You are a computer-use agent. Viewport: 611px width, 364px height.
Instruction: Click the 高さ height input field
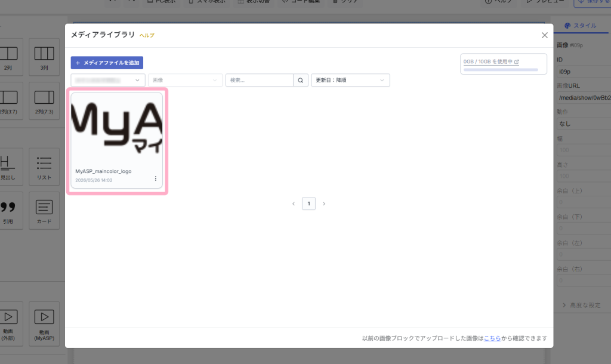(584, 176)
